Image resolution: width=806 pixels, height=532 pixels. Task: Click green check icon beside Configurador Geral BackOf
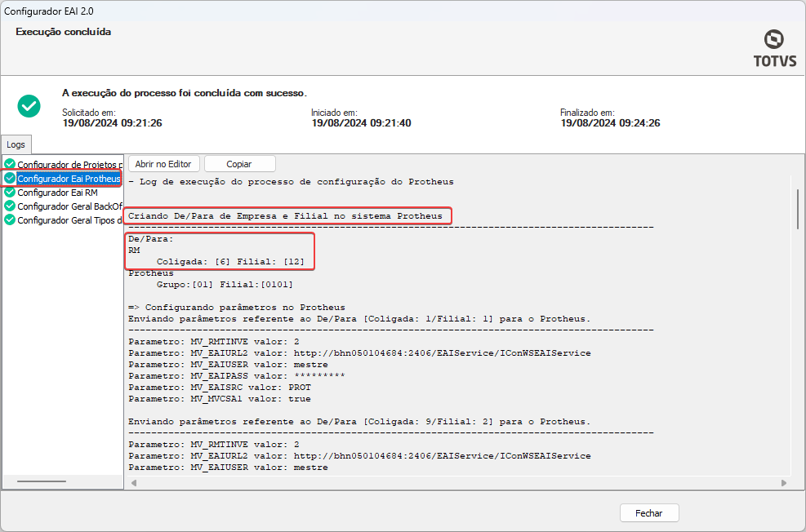(x=10, y=206)
